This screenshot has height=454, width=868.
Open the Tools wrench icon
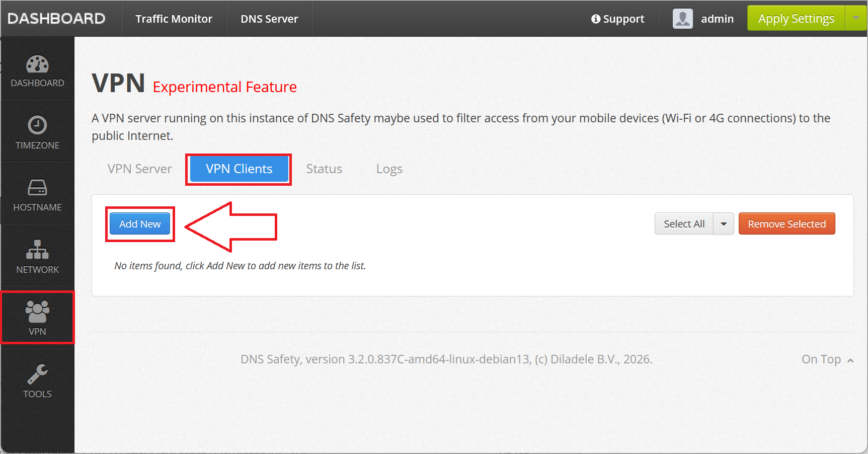[37, 374]
